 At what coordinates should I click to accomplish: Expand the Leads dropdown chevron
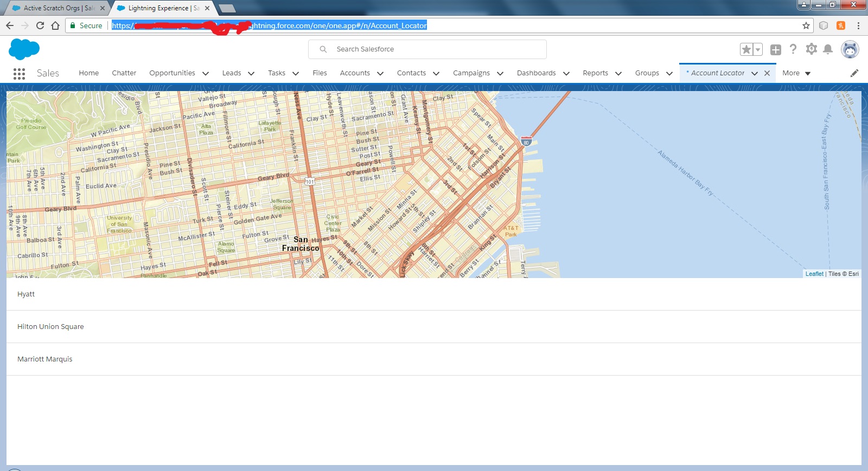(x=251, y=74)
